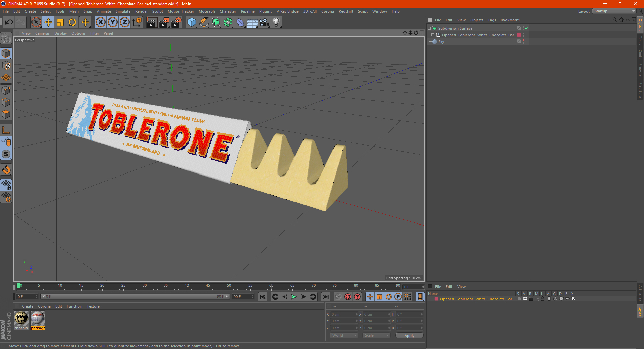Switch to the Attributes side tab
Image resolution: width=644 pixels, height=349 pixels.
pyautogui.click(x=640, y=293)
